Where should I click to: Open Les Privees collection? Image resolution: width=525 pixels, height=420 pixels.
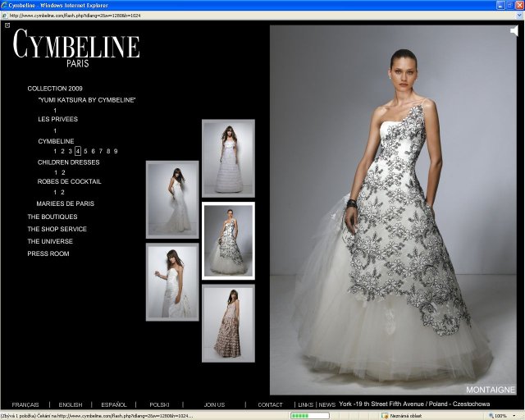point(57,120)
